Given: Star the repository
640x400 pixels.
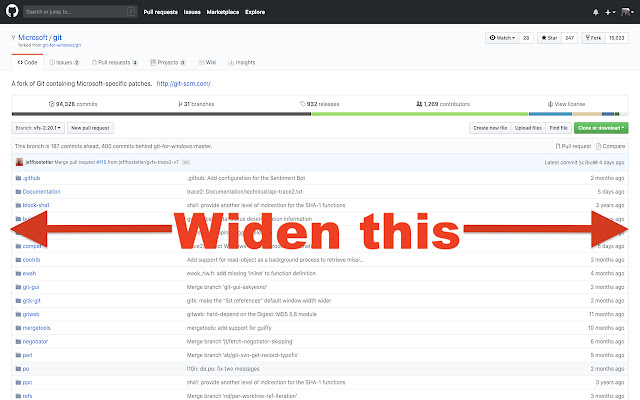Looking at the screenshot, I should click(549, 38).
